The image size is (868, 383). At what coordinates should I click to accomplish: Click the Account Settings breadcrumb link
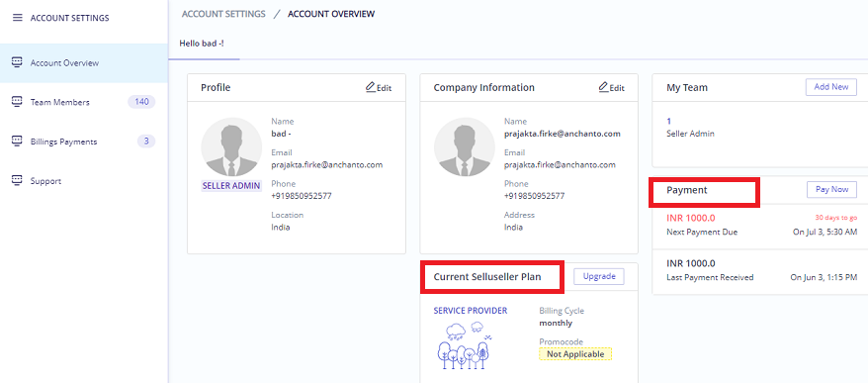pyautogui.click(x=223, y=14)
